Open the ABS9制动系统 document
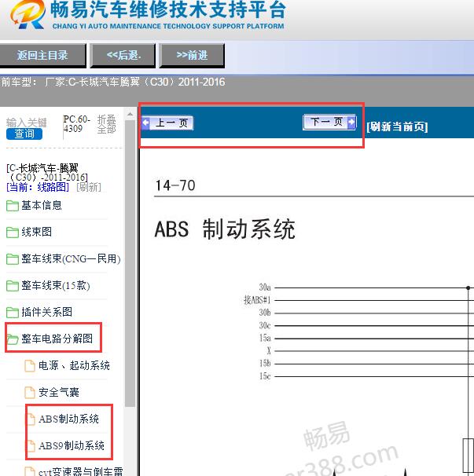This screenshot has height=476, width=474. 72,445
